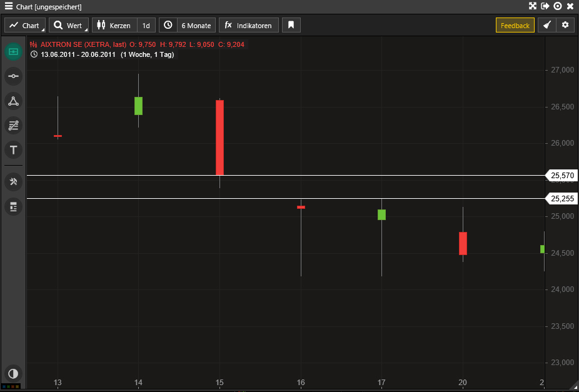579x392 pixels.
Task: Toggle fullscreen with the expand arrows icon
Action: 533,6
